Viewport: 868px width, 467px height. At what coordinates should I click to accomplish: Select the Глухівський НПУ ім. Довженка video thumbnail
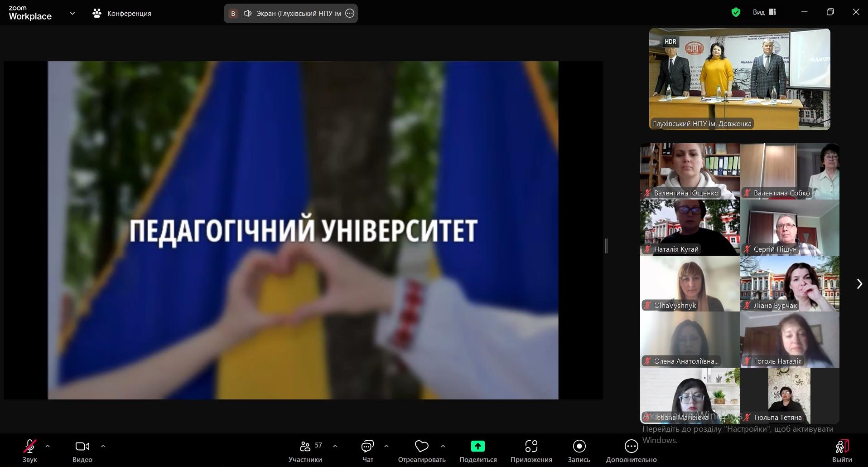point(739,79)
